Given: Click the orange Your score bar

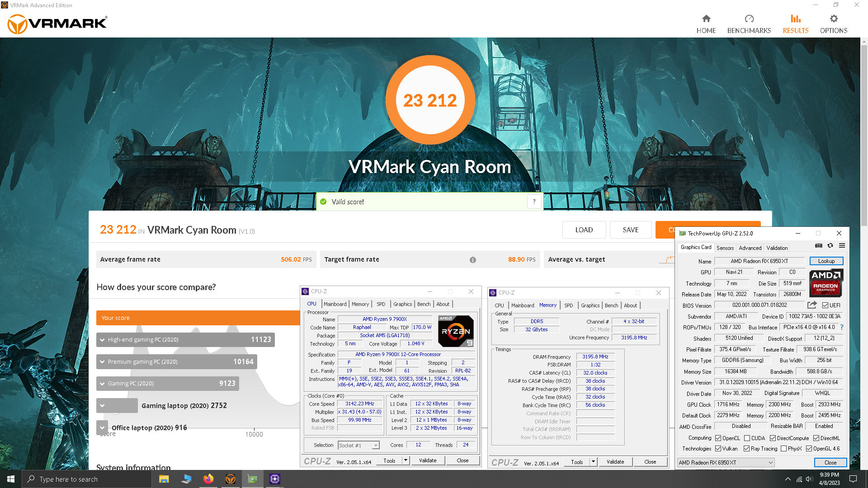Looking at the screenshot, I should tap(198, 318).
